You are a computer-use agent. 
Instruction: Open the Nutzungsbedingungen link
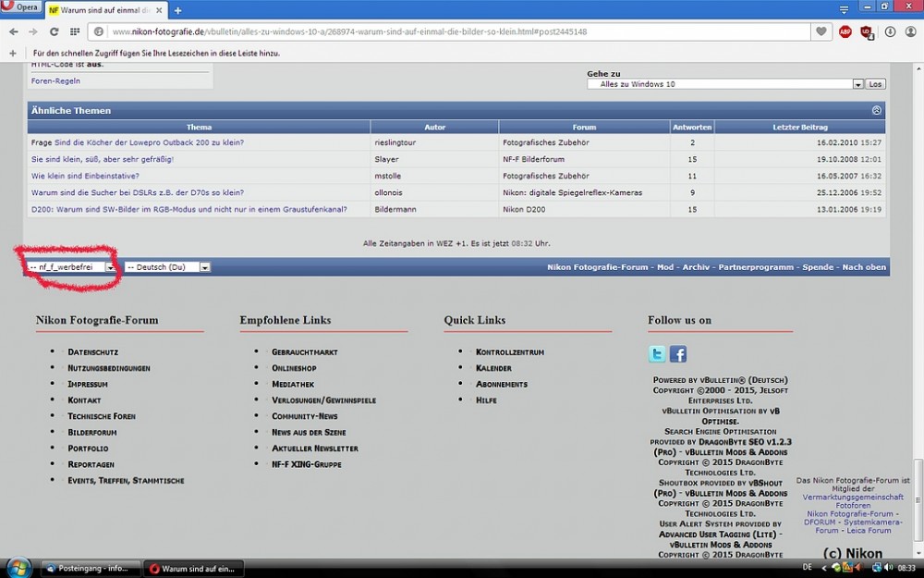[x=109, y=368]
